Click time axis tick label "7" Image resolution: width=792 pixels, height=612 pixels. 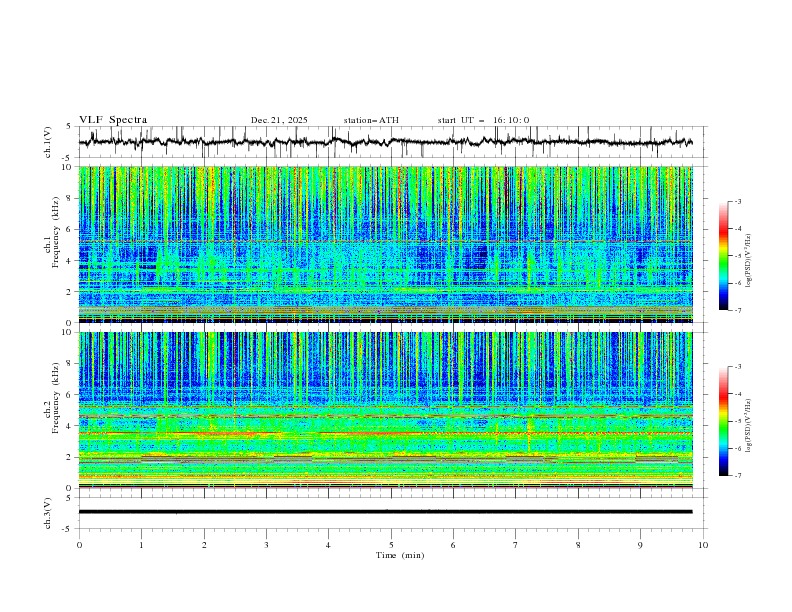coord(516,545)
